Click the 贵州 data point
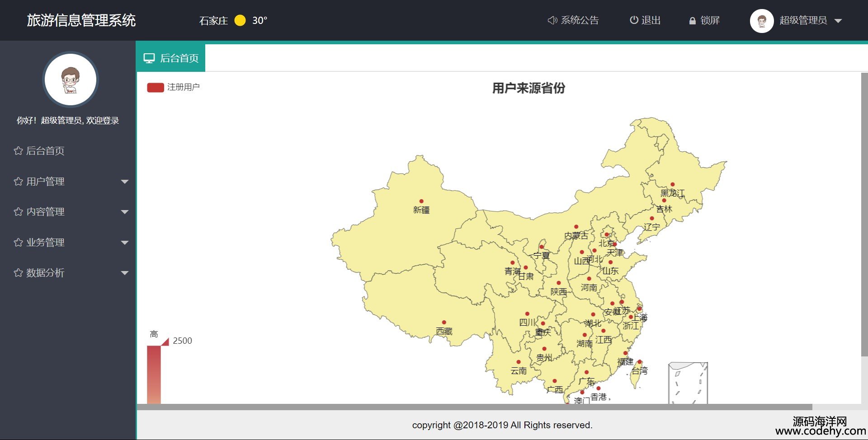 tap(544, 349)
